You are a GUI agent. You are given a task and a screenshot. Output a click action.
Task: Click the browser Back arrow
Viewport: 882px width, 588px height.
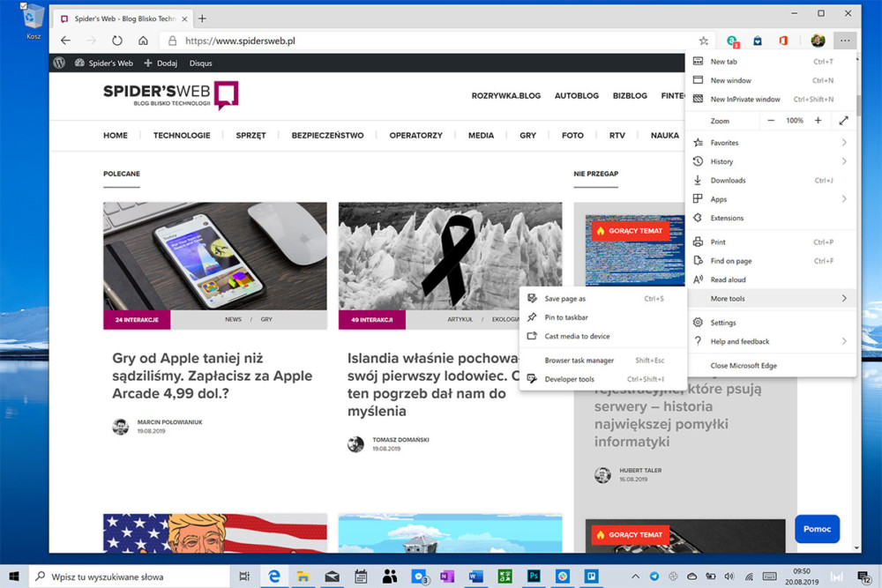(65, 41)
